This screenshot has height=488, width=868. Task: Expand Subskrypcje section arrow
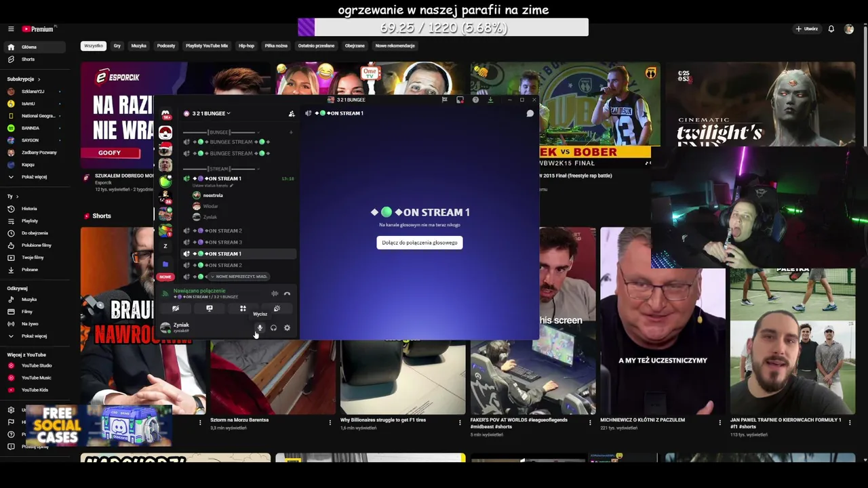[x=39, y=79]
